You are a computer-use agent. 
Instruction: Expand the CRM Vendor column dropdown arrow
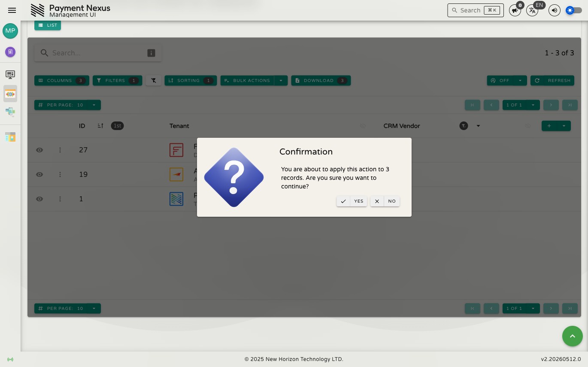pos(478,126)
